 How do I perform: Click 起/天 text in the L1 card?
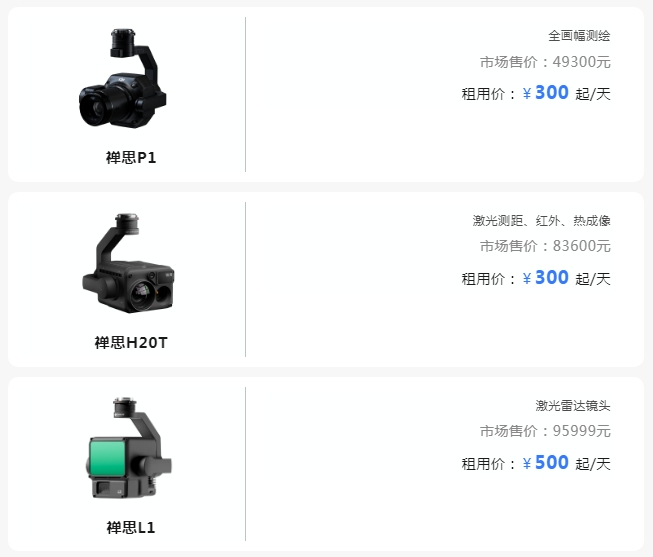[593, 464]
